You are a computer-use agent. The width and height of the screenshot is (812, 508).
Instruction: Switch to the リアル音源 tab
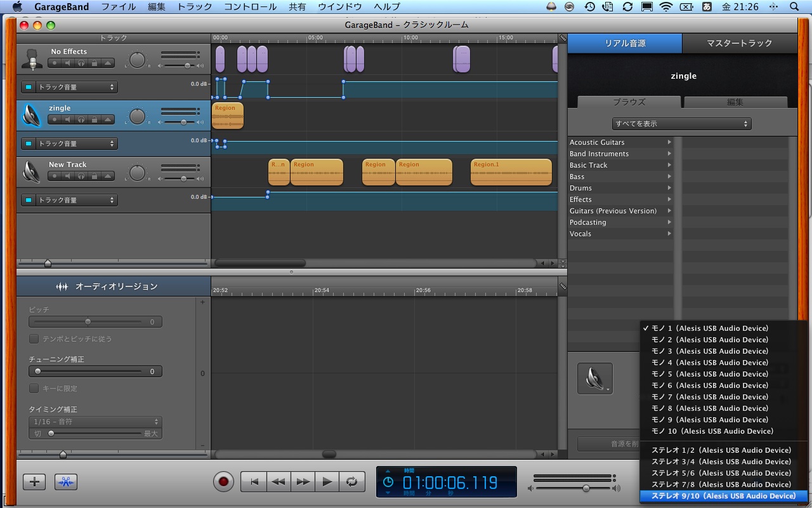(x=625, y=43)
